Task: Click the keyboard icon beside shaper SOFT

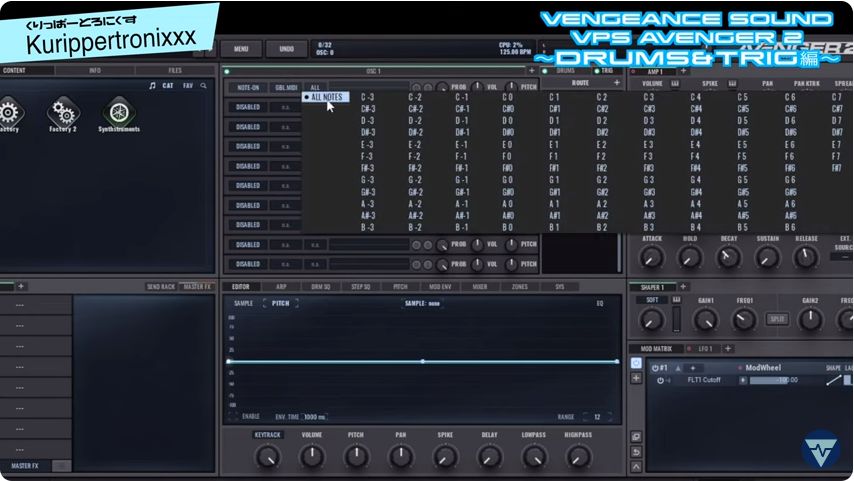Action: click(x=676, y=300)
